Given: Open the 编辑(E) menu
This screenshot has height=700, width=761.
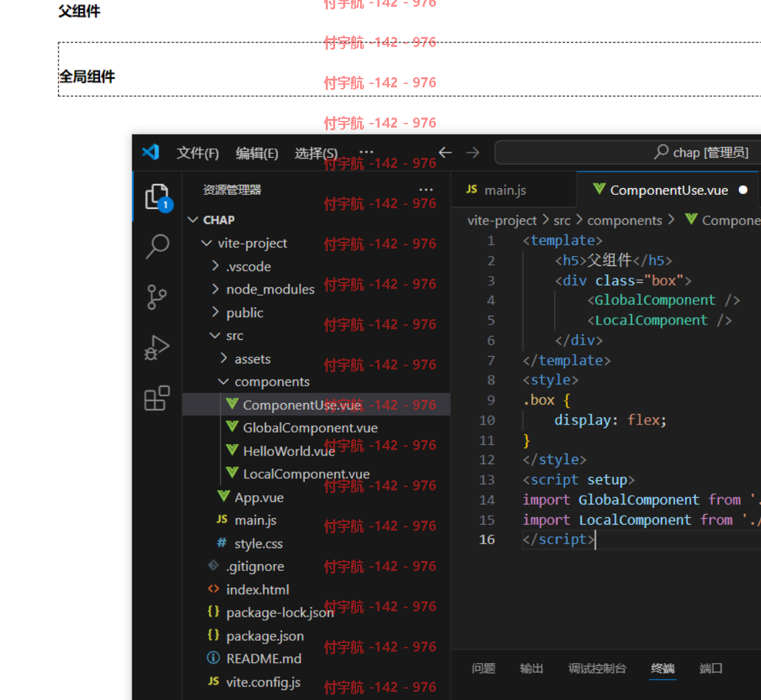Looking at the screenshot, I should pyautogui.click(x=257, y=153).
